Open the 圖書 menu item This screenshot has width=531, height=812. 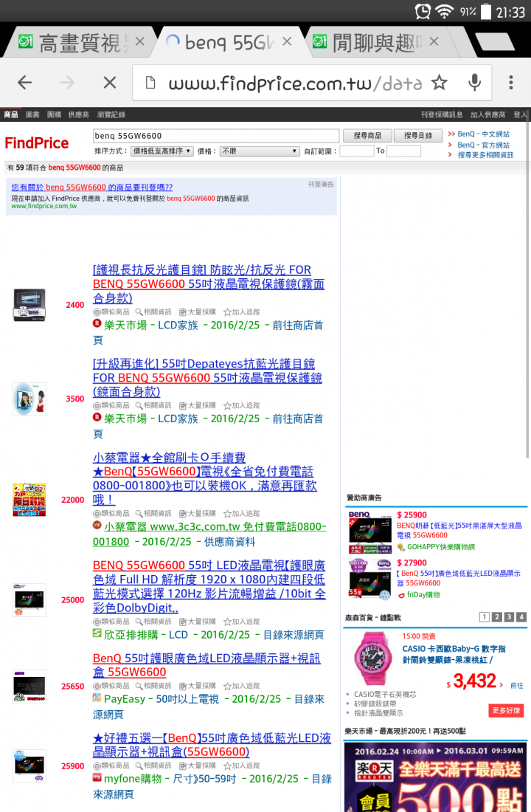click(x=32, y=114)
